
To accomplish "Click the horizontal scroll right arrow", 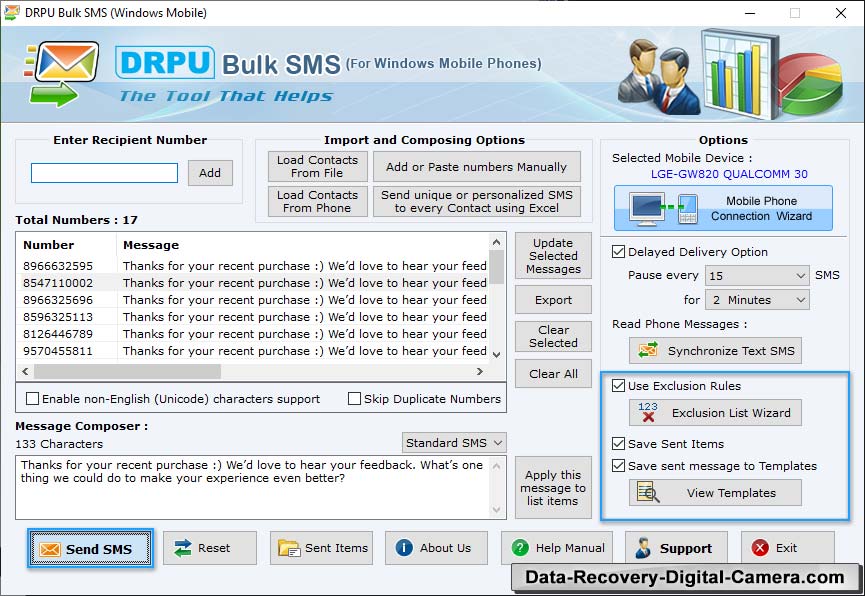I will tap(480, 371).
